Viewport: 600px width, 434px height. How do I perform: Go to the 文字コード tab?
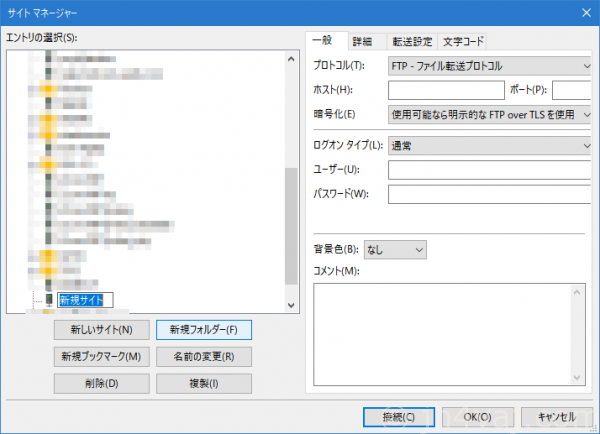click(463, 41)
